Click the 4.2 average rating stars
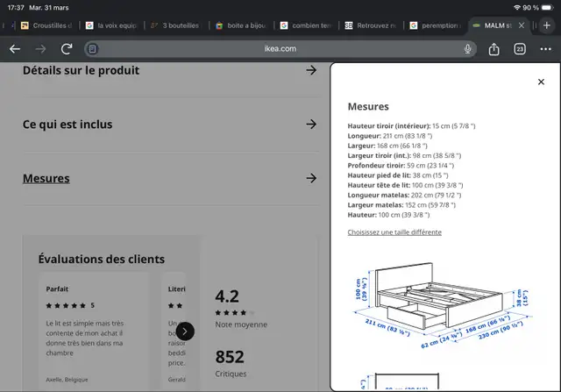The image size is (561, 392). (235, 312)
